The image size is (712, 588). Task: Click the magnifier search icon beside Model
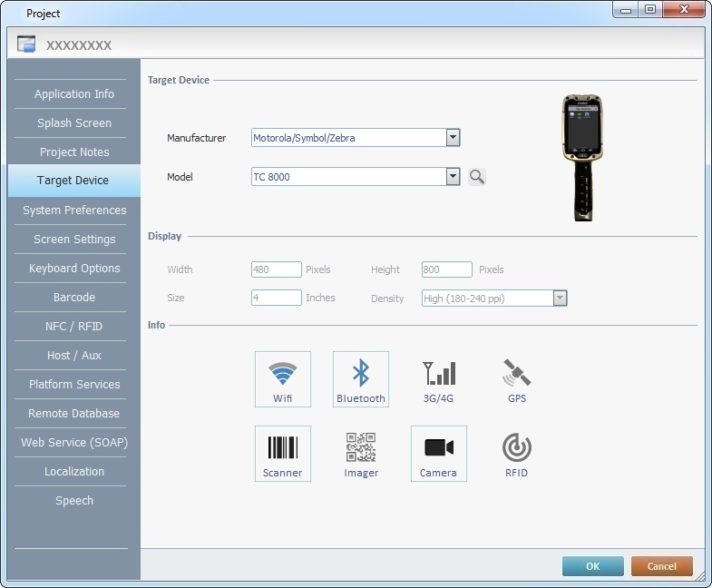point(477,177)
